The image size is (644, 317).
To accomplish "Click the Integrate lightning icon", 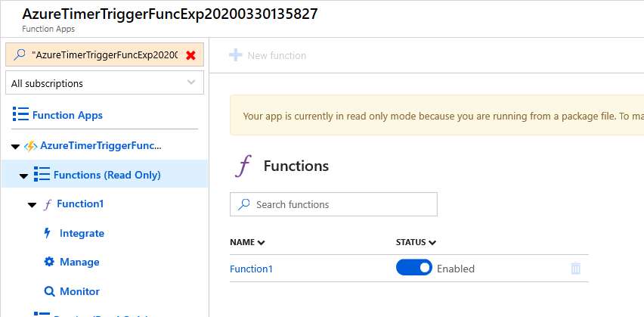I will [48, 233].
